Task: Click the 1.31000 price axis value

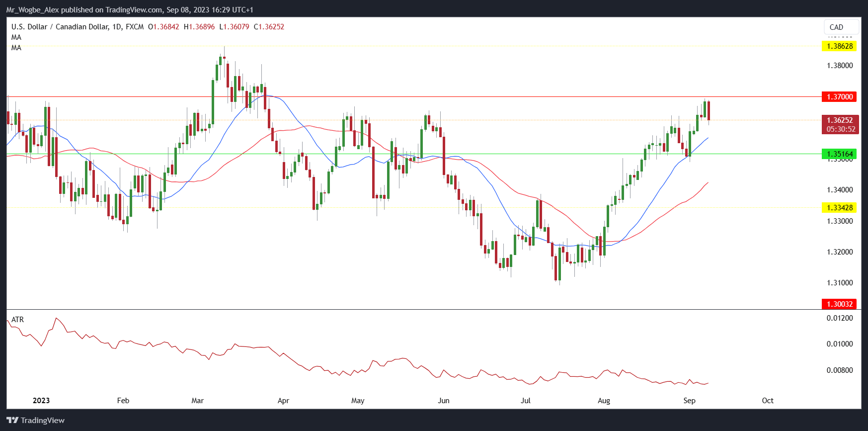Action: [840, 283]
